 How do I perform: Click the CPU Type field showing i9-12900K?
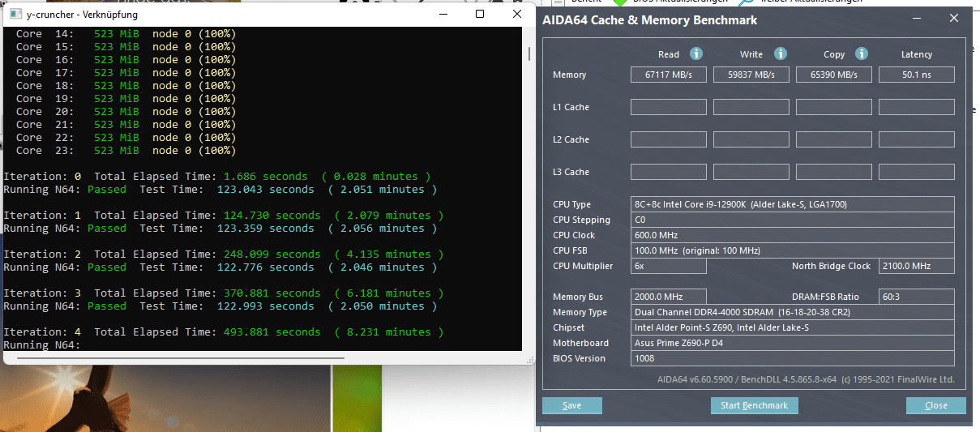click(793, 204)
